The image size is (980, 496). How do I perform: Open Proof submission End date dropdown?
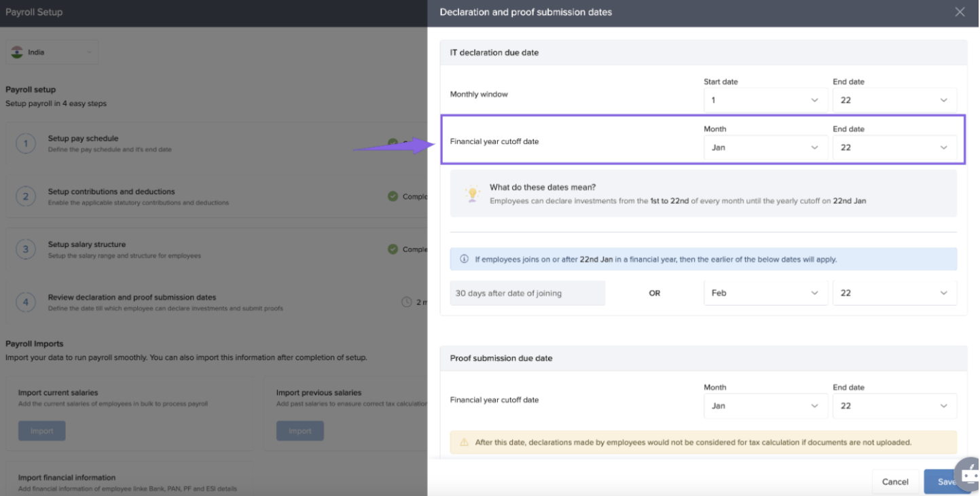[x=894, y=406]
